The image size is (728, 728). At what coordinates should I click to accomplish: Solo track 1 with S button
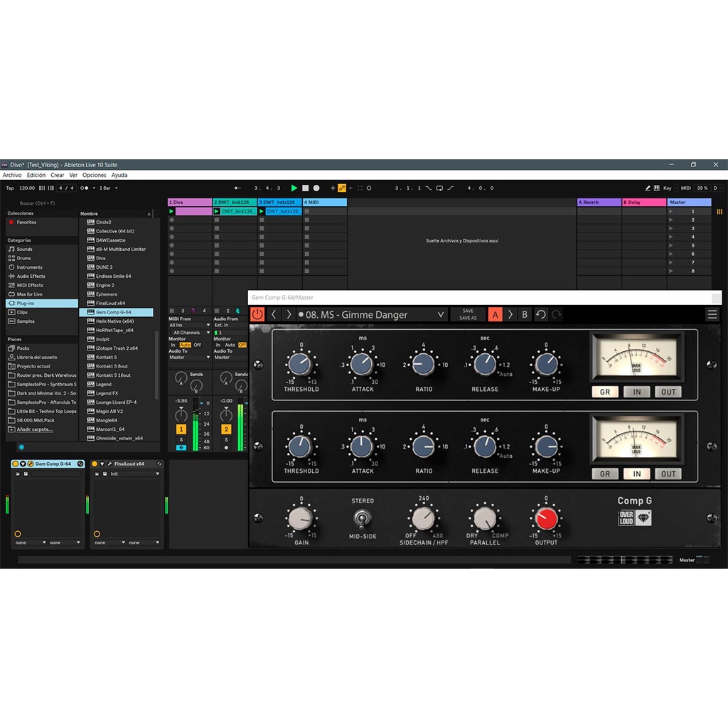181,439
